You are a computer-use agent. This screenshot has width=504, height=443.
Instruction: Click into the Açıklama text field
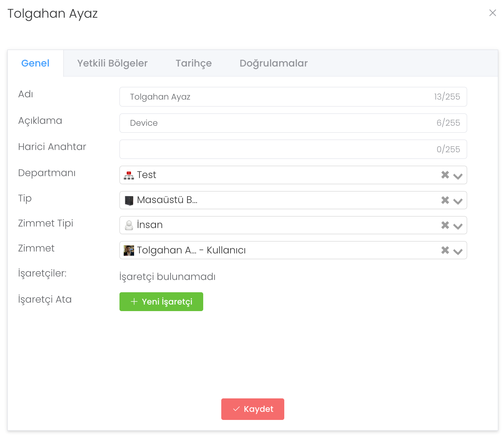(277, 123)
